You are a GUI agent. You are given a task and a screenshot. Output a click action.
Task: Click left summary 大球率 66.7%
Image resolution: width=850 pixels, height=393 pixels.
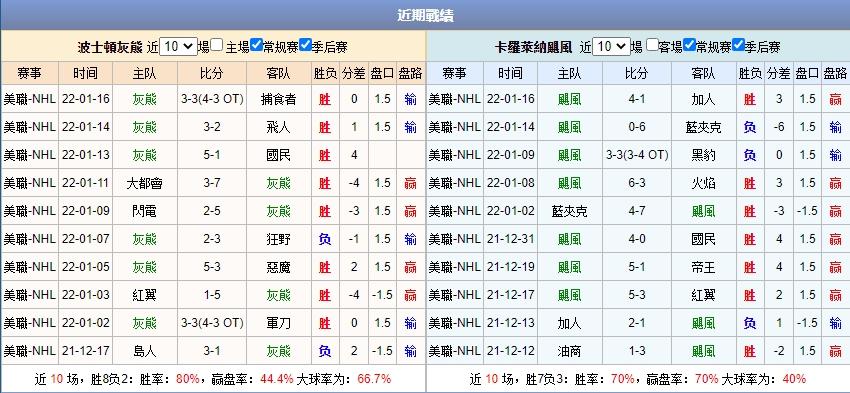pos(374,378)
